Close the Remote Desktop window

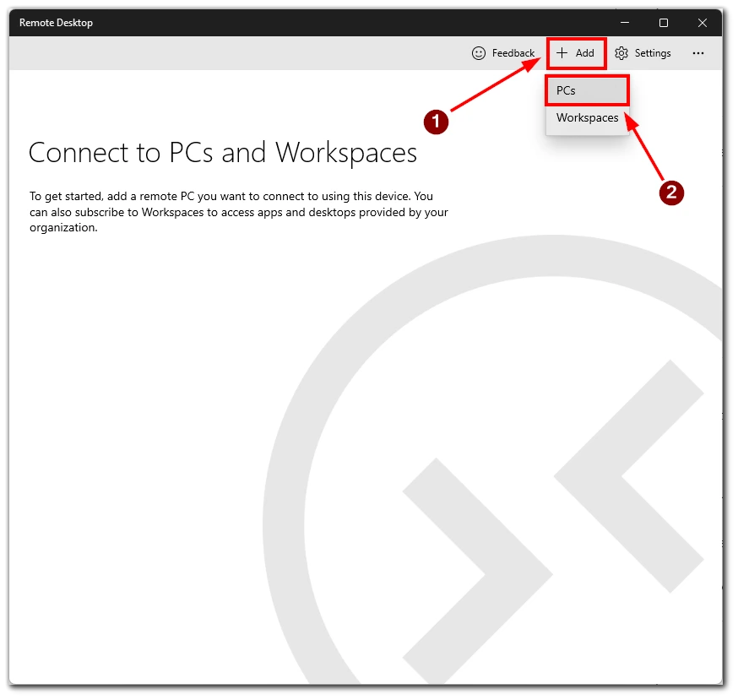pyautogui.click(x=703, y=23)
